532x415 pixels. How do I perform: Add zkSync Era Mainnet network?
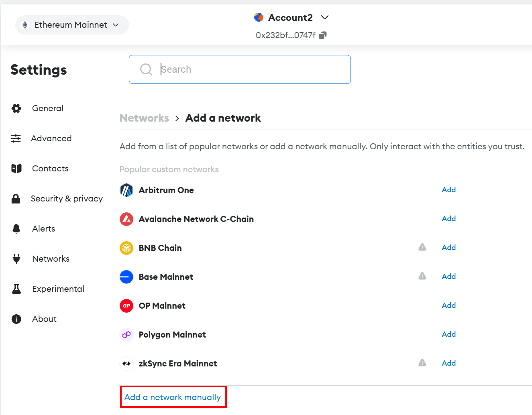pyautogui.click(x=448, y=363)
